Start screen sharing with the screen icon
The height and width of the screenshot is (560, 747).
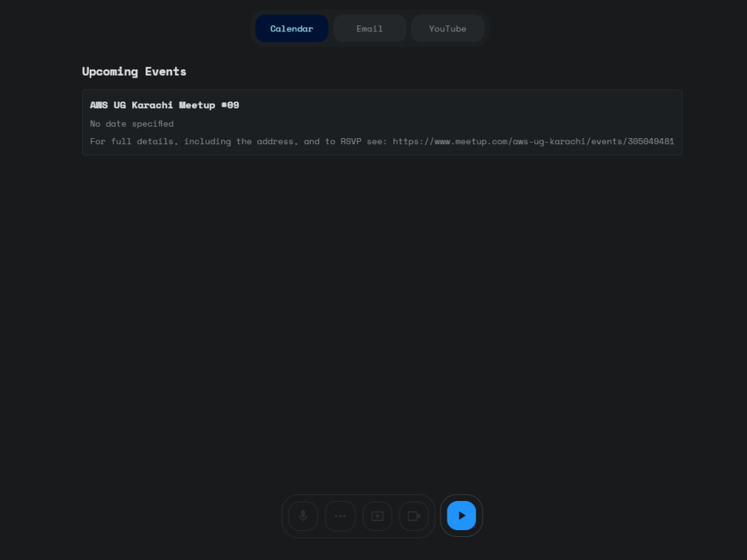tap(377, 516)
